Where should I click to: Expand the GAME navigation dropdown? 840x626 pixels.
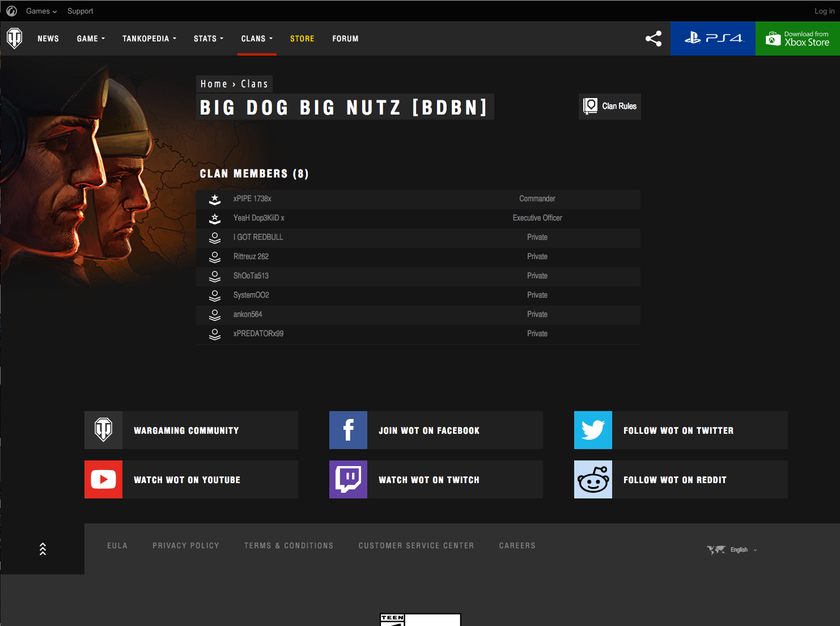click(91, 39)
